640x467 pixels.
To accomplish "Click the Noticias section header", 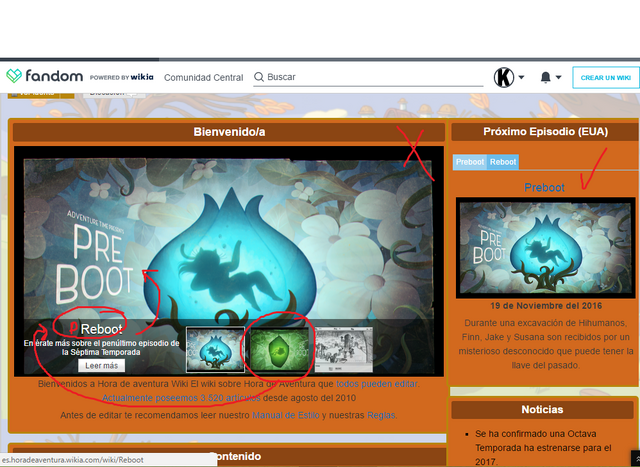I will (542, 409).
